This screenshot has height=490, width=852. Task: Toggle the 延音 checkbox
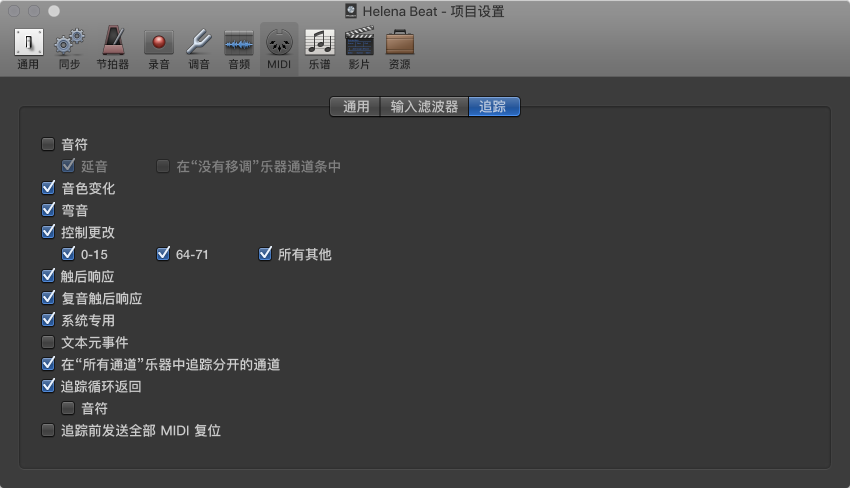[68, 166]
